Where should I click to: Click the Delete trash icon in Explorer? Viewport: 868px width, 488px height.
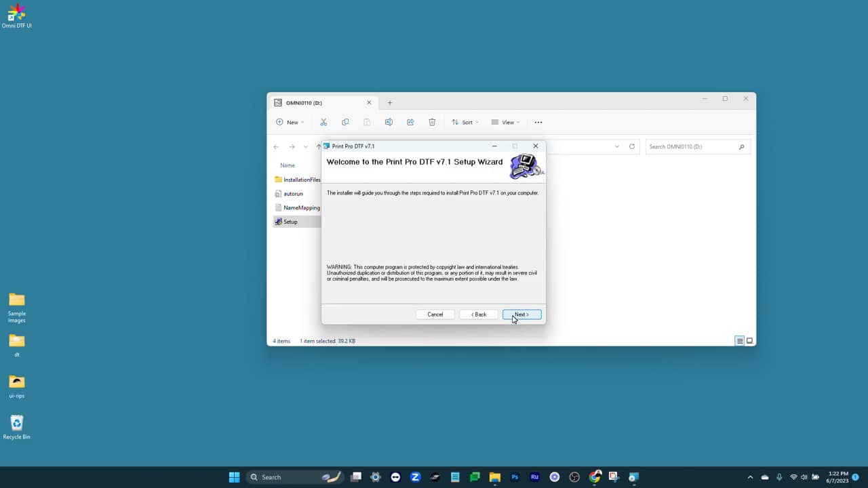[432, 122]
